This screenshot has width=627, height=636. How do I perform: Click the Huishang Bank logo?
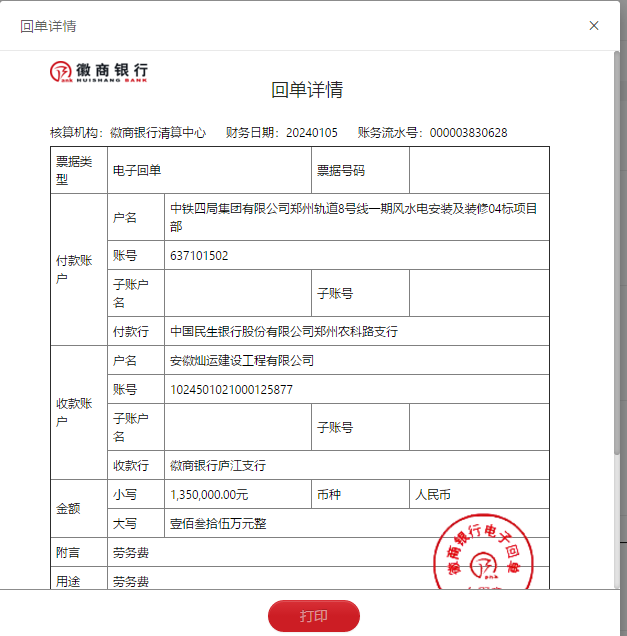tap(100, 72)
